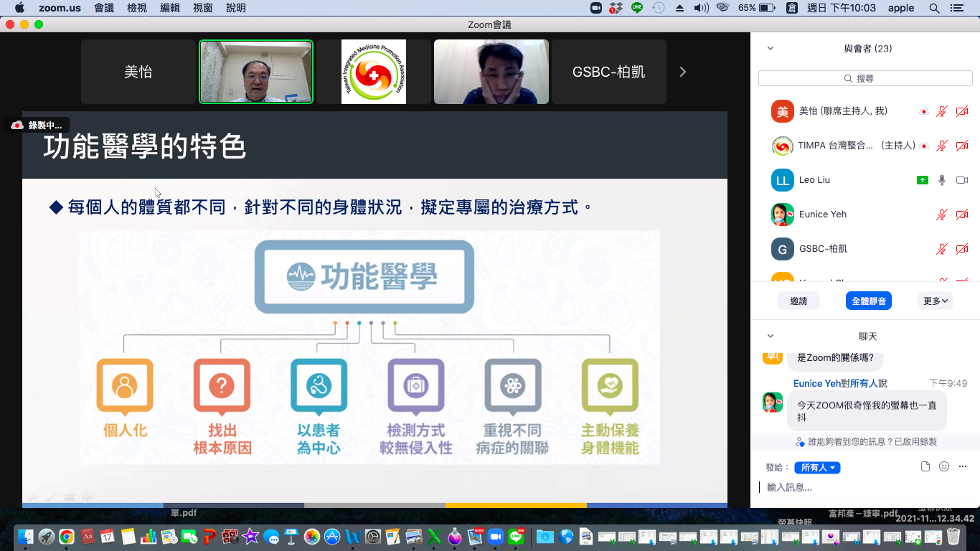Viewport: 980px width, 551px height.
Task: Click the three-dot chat options icon
Action: [963, 466]
